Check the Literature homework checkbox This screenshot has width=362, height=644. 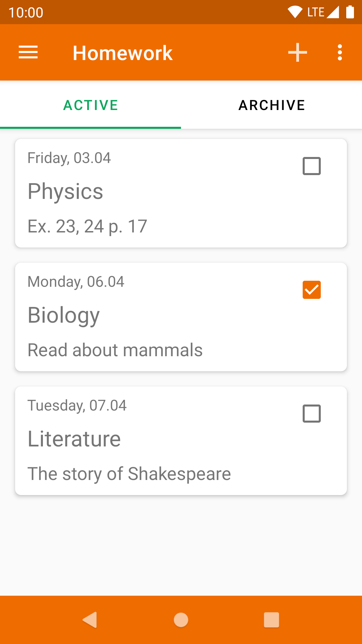[x=312, y=414]
